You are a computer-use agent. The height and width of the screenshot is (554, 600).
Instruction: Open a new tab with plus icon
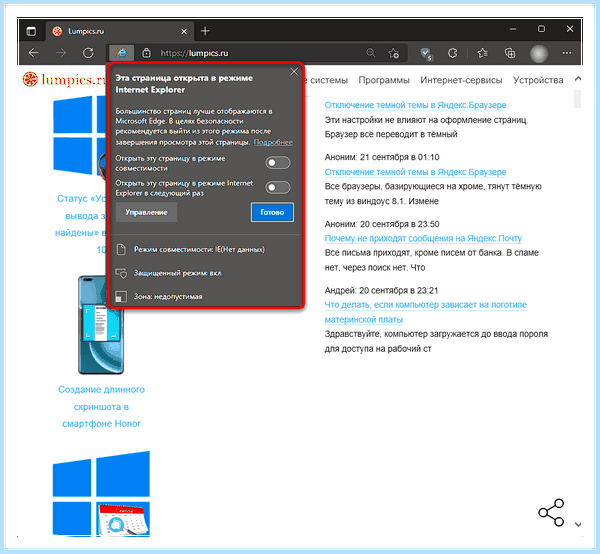[205, 31]
